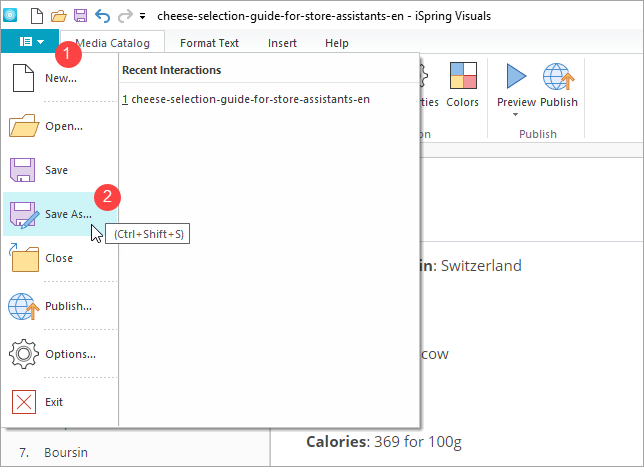Choose Save As… from the file menu
The height and width of the screenshot is (467, 644).
click(x=60, y=214)
